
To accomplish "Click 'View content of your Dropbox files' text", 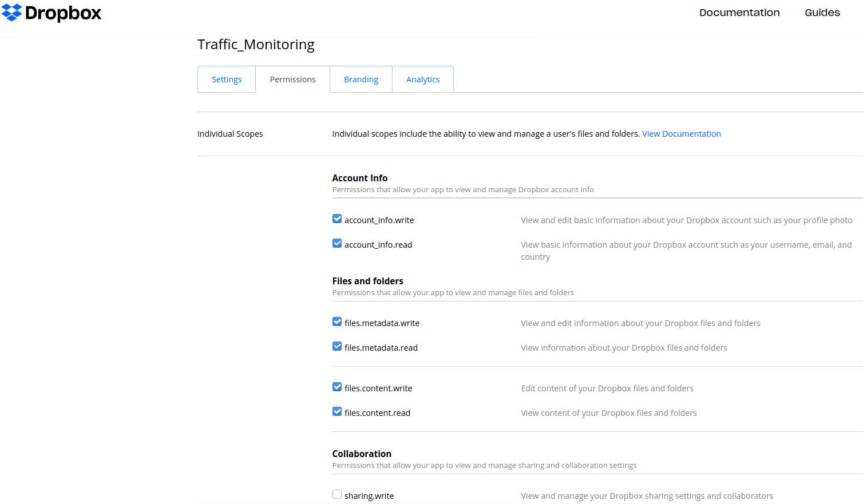I will point(609,413).
